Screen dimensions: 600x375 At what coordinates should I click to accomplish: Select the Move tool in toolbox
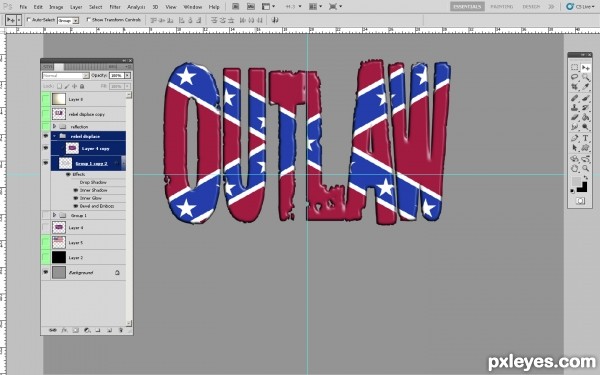pyautogui.click(x=585, y=67)
